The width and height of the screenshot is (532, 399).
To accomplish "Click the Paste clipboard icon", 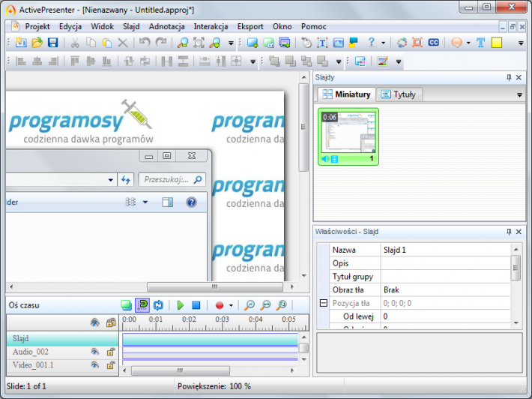I will 107,43.
